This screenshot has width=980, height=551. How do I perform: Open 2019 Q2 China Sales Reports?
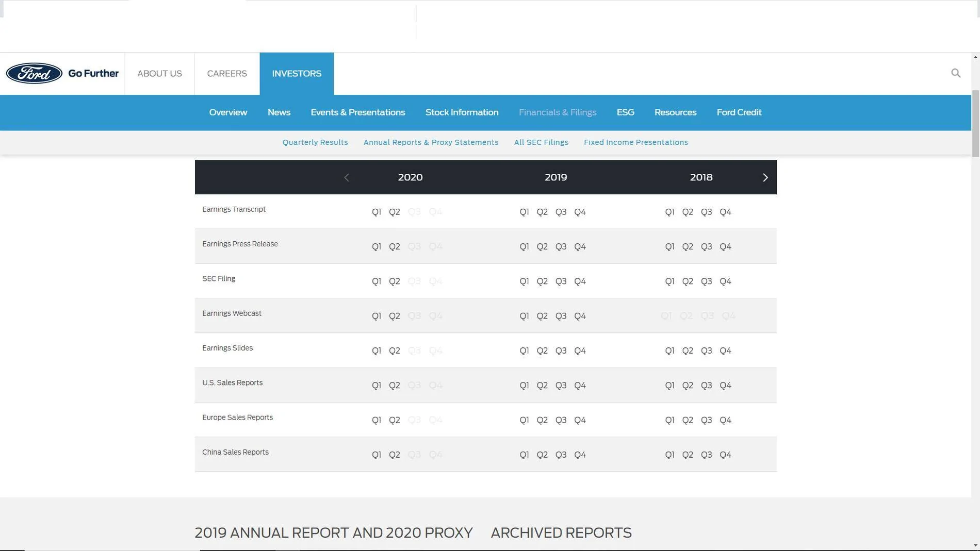(x=542, y=455)
